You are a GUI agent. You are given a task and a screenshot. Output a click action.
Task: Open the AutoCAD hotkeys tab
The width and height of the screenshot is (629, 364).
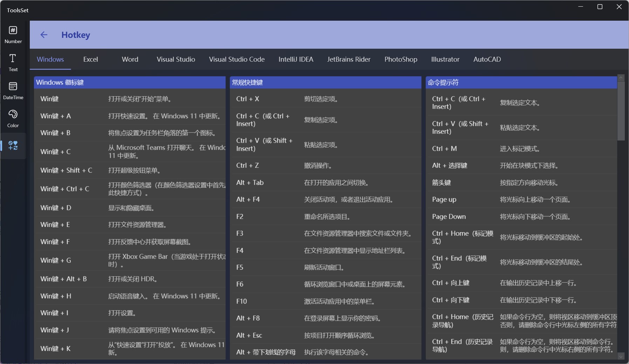coord(487,59)
